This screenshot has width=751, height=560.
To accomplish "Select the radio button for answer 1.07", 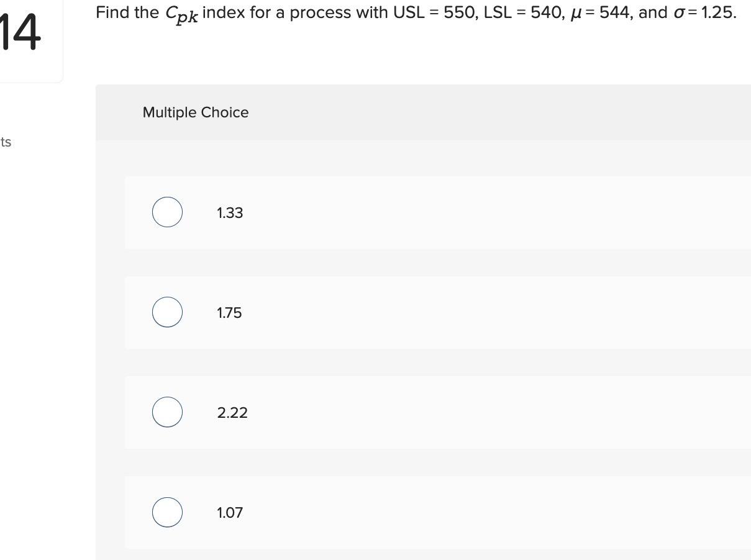I will pyautogui.click(x=166, y=512).
